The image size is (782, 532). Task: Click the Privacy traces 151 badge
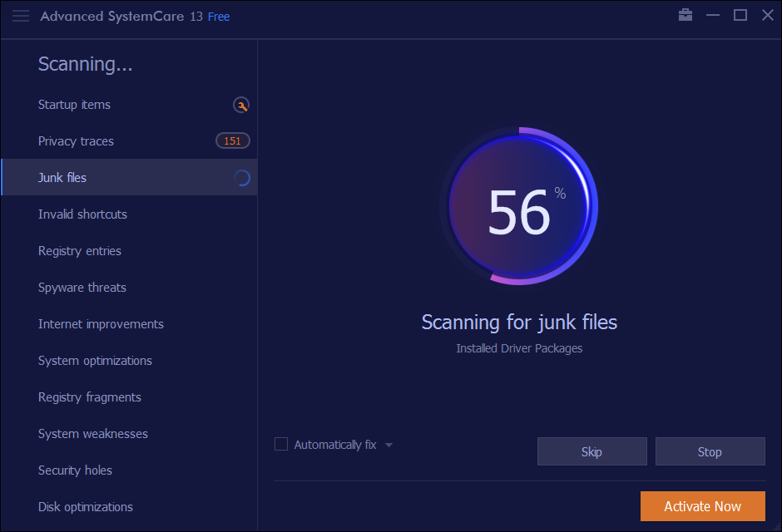click(x=232, y=141)
